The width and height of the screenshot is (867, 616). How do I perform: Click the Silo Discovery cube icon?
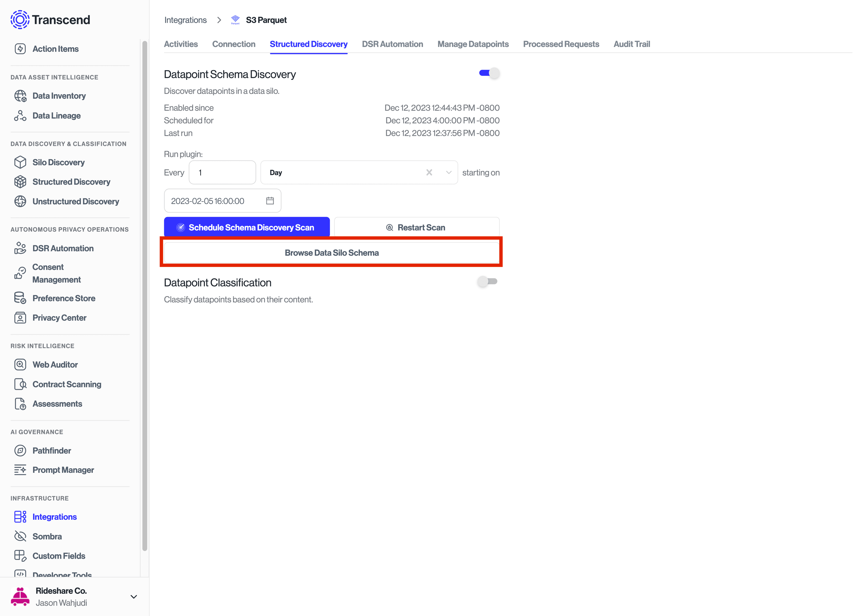coord(20,162)
